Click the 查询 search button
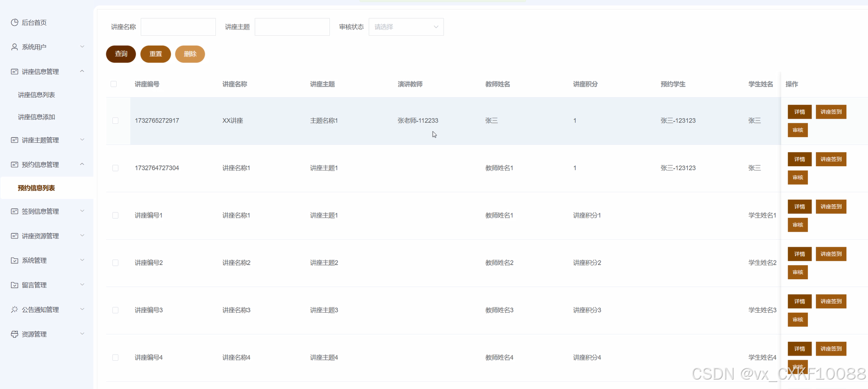 coord(121,54)
